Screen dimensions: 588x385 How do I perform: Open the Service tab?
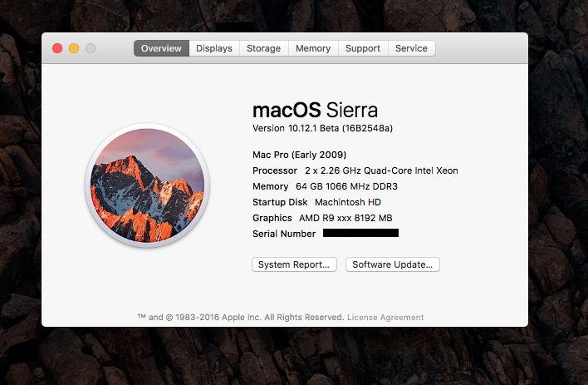(411, 48)
